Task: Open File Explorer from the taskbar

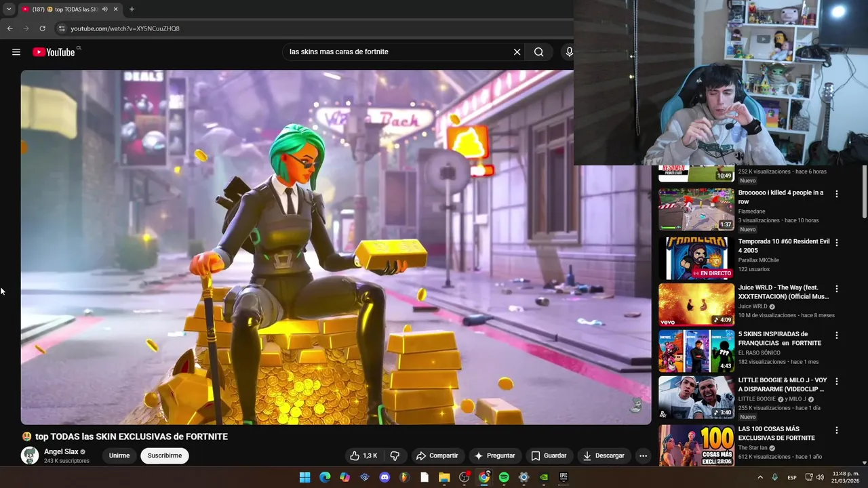Action: (444, 477)
